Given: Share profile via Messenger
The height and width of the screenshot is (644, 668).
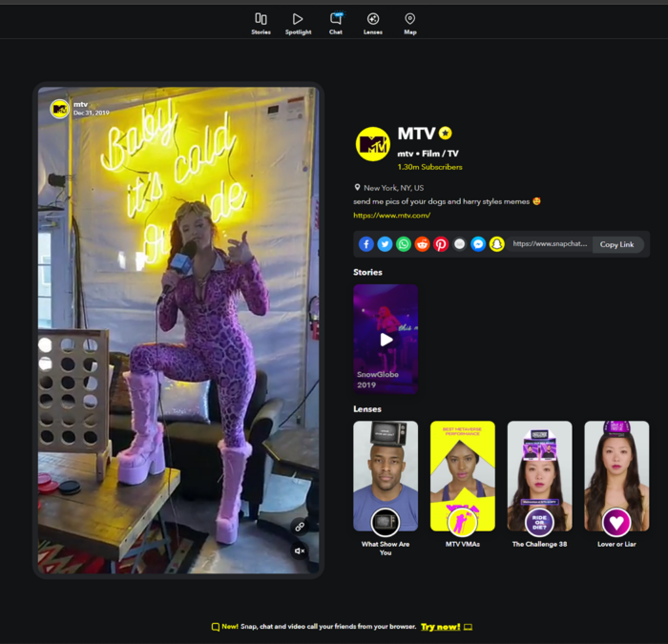Looking at the screenshot, I should click(x=478, y=244).
